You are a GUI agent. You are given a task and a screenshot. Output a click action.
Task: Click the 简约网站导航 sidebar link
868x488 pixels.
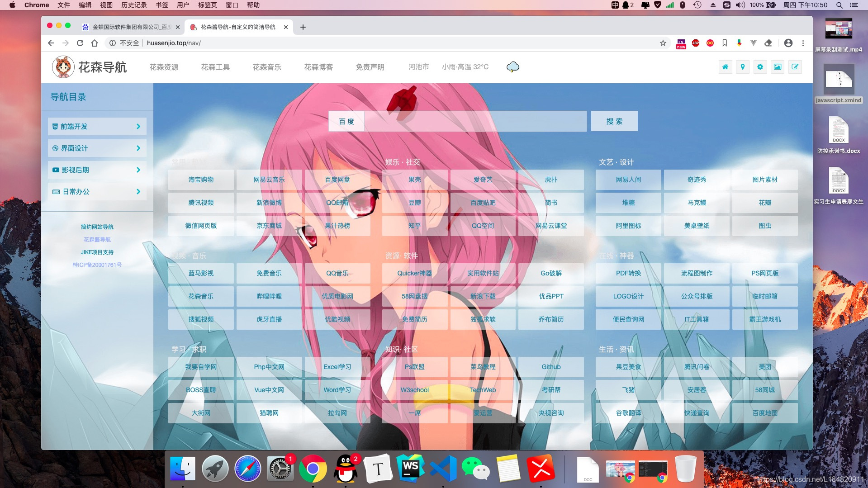coord(97,227)
